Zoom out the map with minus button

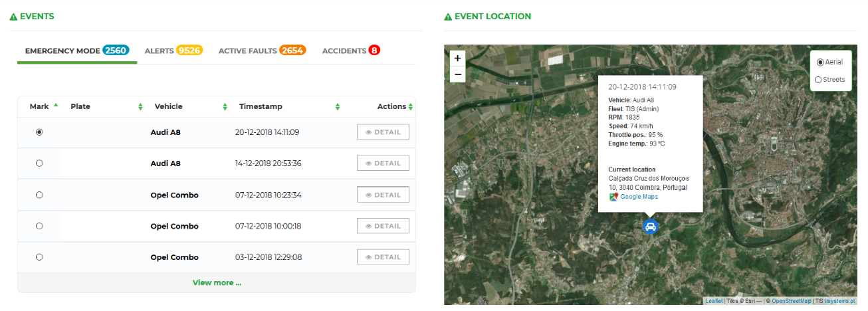tap(457, 74)
